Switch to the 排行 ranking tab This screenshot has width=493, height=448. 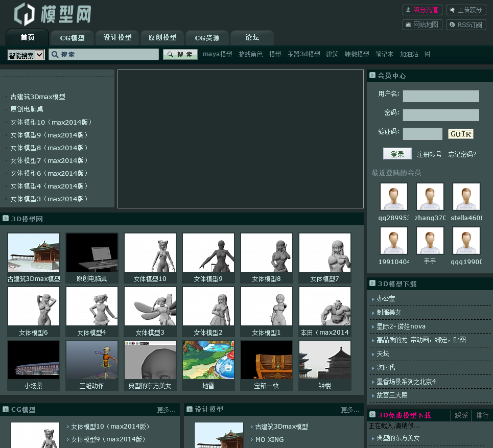pos(482,415)
